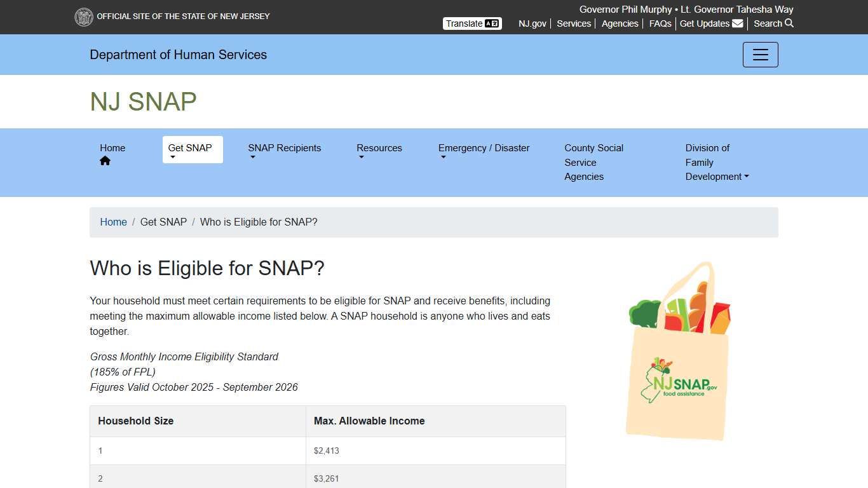Select County Social Service Agencies menu item
Image resolution: width=868 pixels, height=488 pixels.
[x=593, y=162]
